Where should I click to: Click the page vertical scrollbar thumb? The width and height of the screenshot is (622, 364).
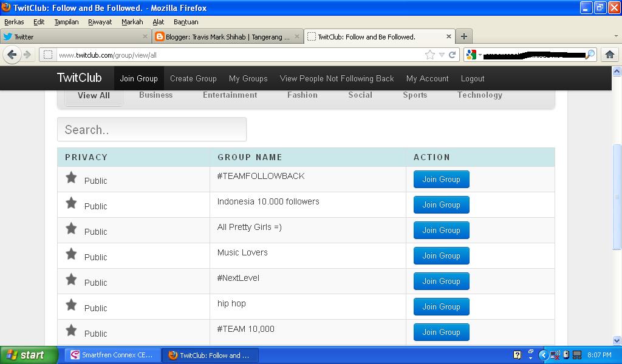click(617, 197)
